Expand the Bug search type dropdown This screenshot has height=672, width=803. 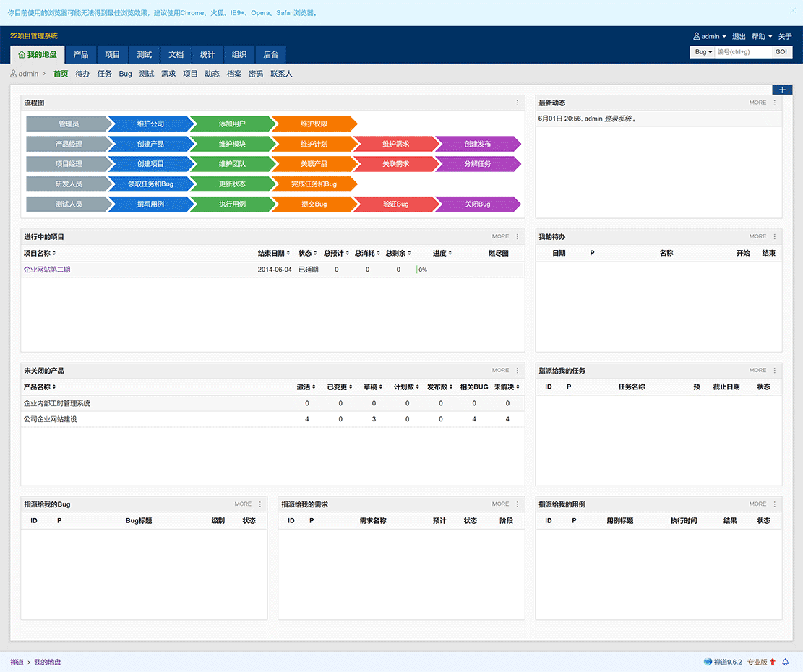point(703,52)
